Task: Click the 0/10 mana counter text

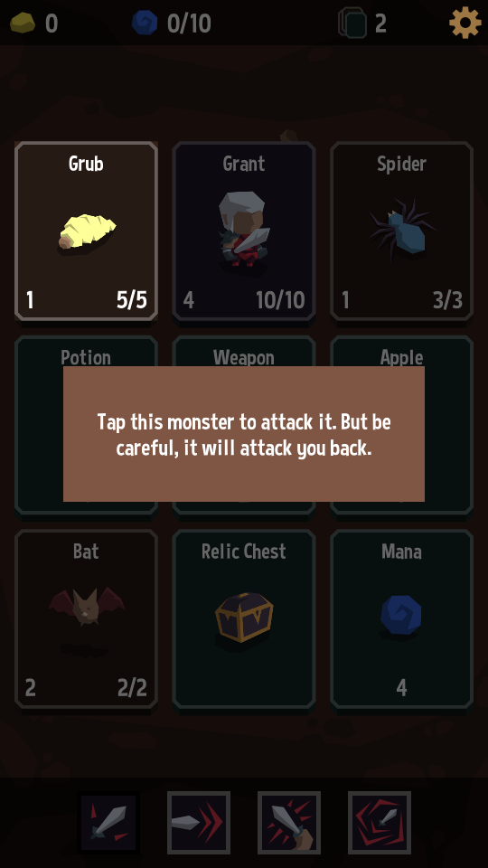Action: pyautogui.click(x=189, y=24)
